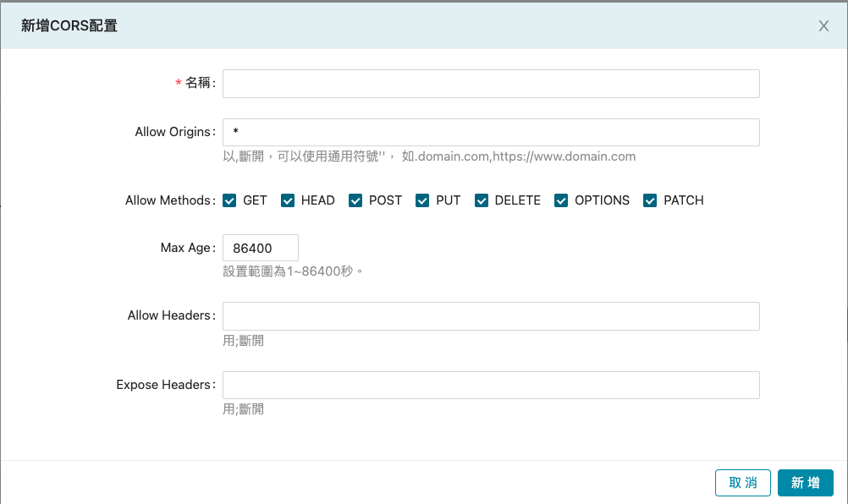Untick the PUT method checkbox
The image size is (848, 504).
click(x=422, y=200)
